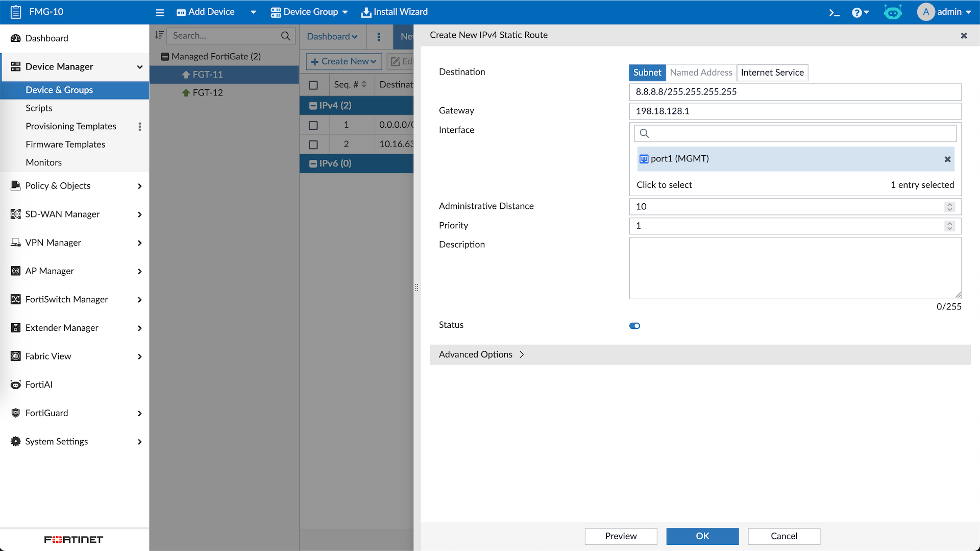Tick the select-all checkbox in table header
This screenshot has height=551, width=980.
pyautogui.click(x=313, y=85)
